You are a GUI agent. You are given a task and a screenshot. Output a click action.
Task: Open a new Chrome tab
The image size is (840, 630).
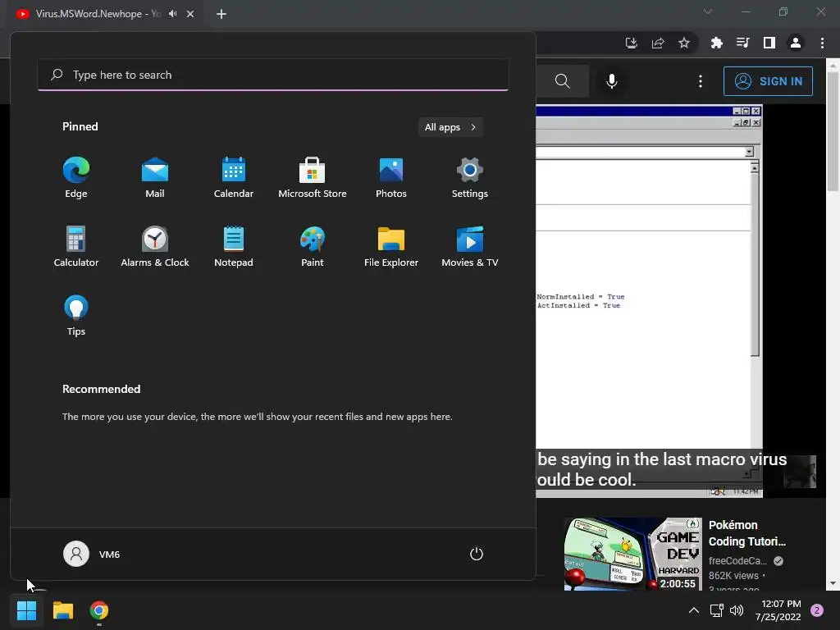[x=221, y=14]
